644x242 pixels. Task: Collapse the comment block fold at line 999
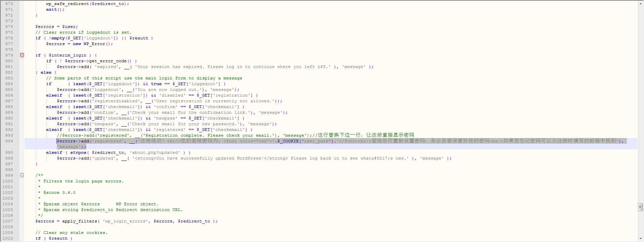tap(22, 175)
